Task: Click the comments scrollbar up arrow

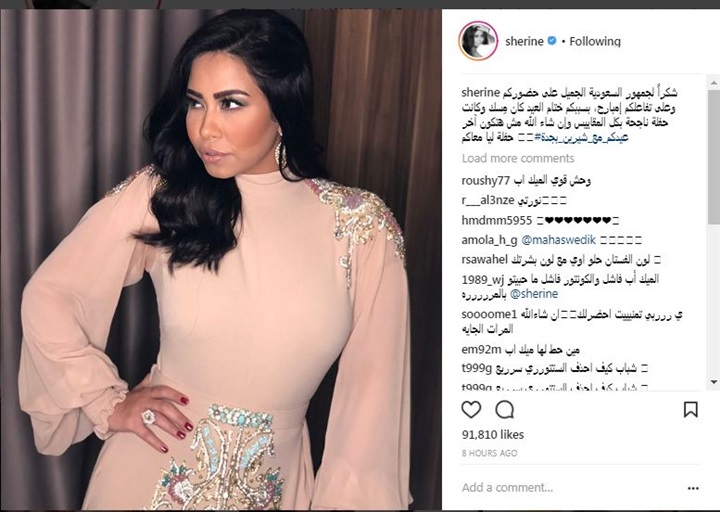Action: (x=714, y=83)
